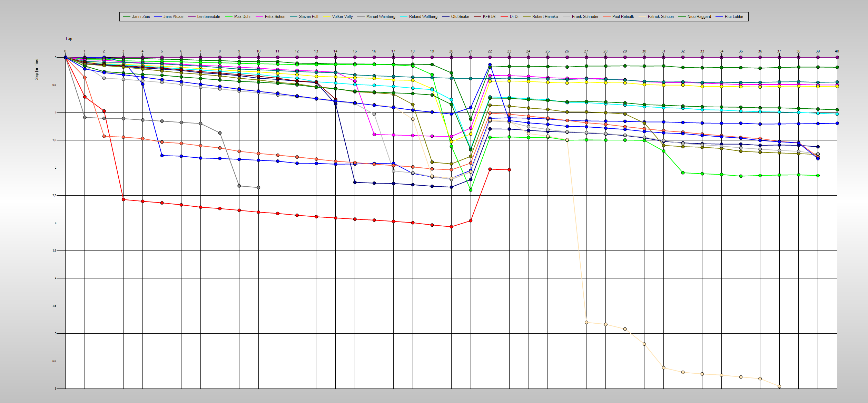
Task: Click the ben bensdale legend label
Action: click(208, 17)
